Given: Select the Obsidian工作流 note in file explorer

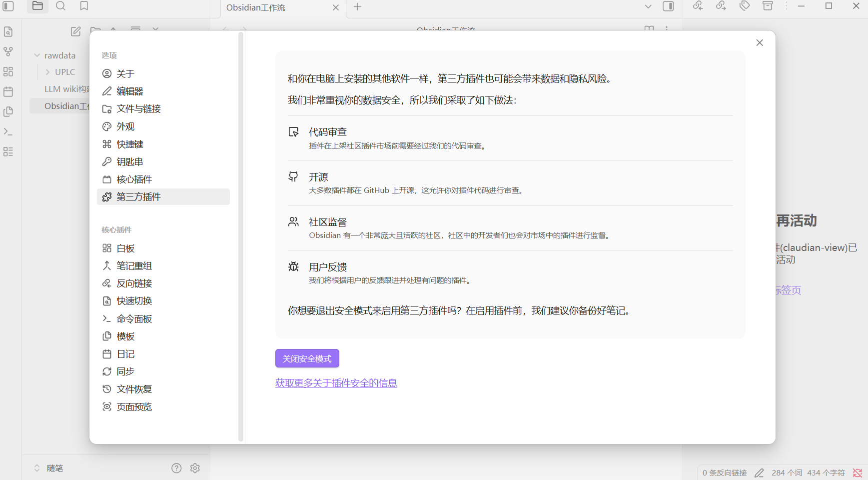Looking at the screenshot, I should click(x=60, y=106).
